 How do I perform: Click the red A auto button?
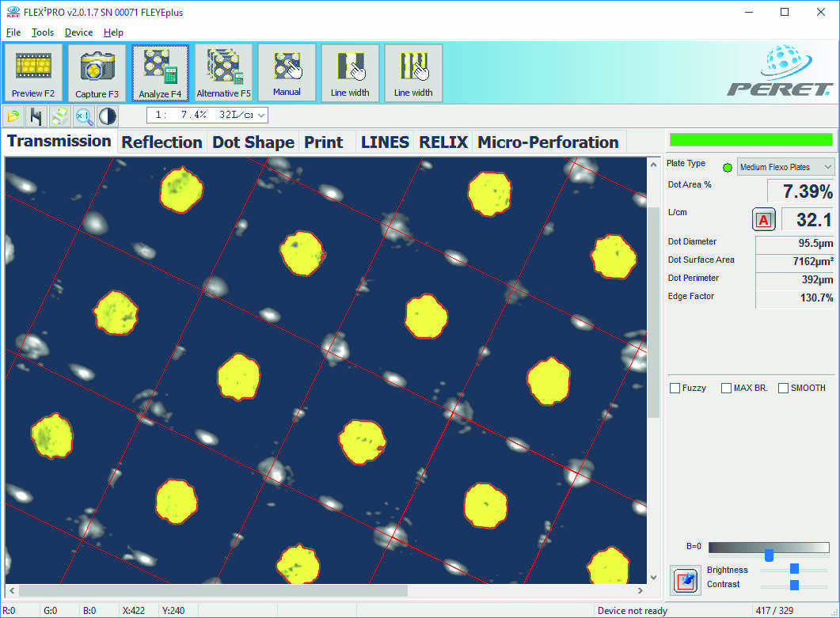[763, 220]
